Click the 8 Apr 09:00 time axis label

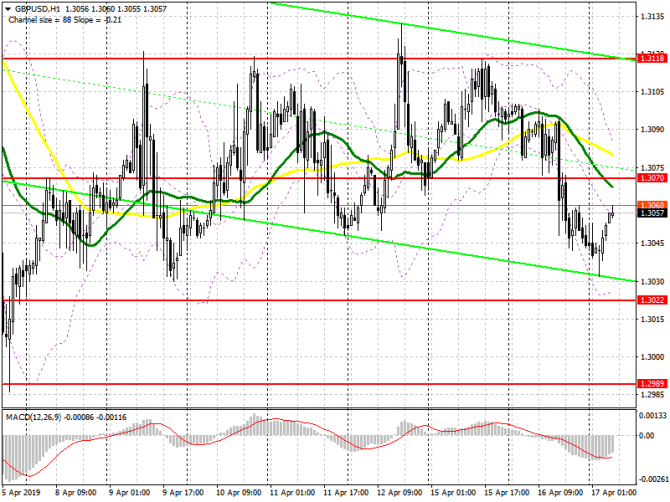pyautogui.click(x=76, y=493)
